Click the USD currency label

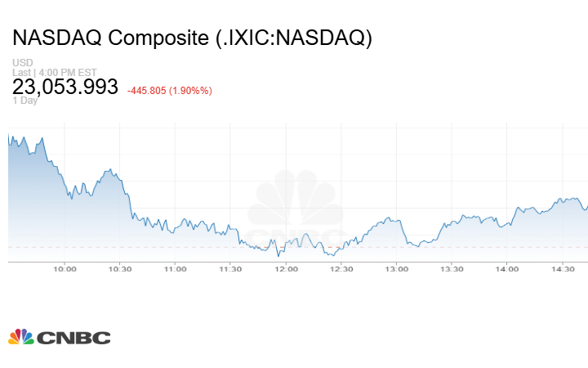pyautogui.click(x=22, y=63)
